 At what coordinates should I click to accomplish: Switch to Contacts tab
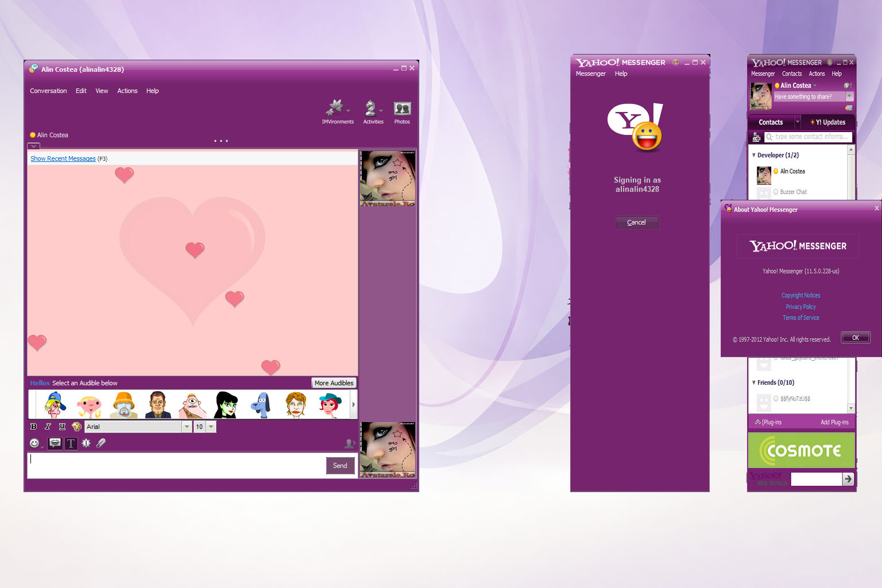tap(771, 122)
